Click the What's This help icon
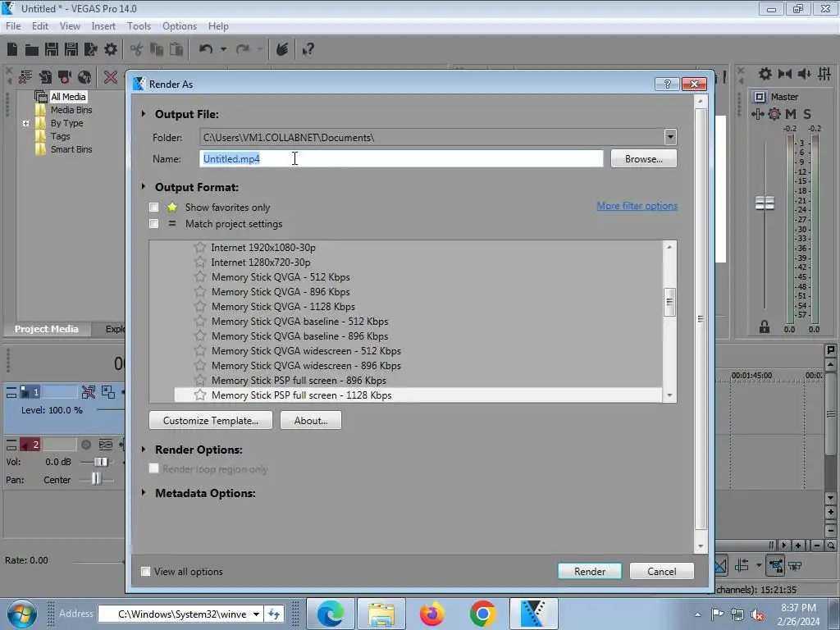The width and height of the screenshot is (840, 630). pos(308,50)
